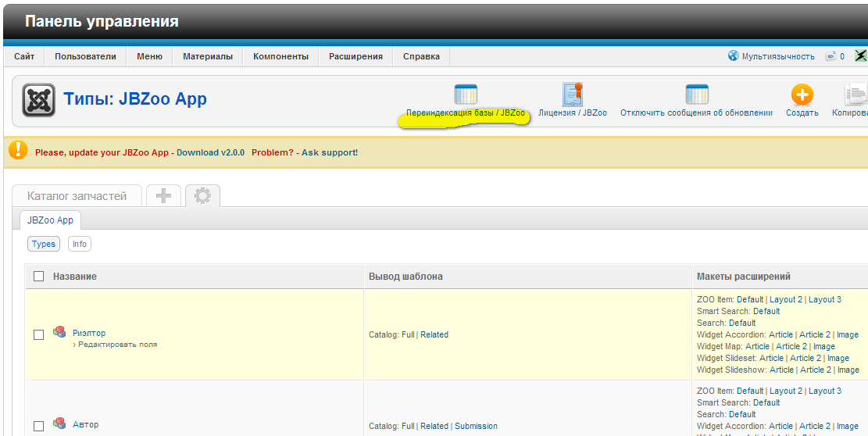This screenshot has width=868, height=436.
Task: Tick the checkbox for Автор row
Action: (39, 426)
